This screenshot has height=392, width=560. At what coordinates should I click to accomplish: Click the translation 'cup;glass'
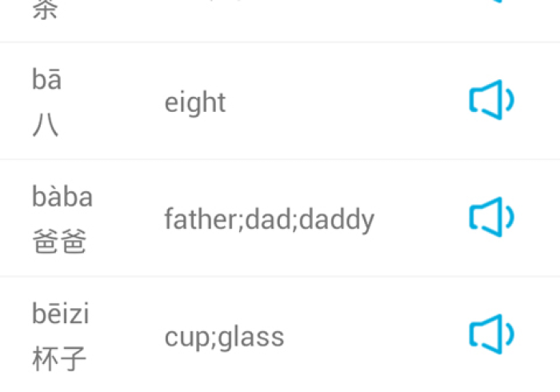tap(224, 337)
